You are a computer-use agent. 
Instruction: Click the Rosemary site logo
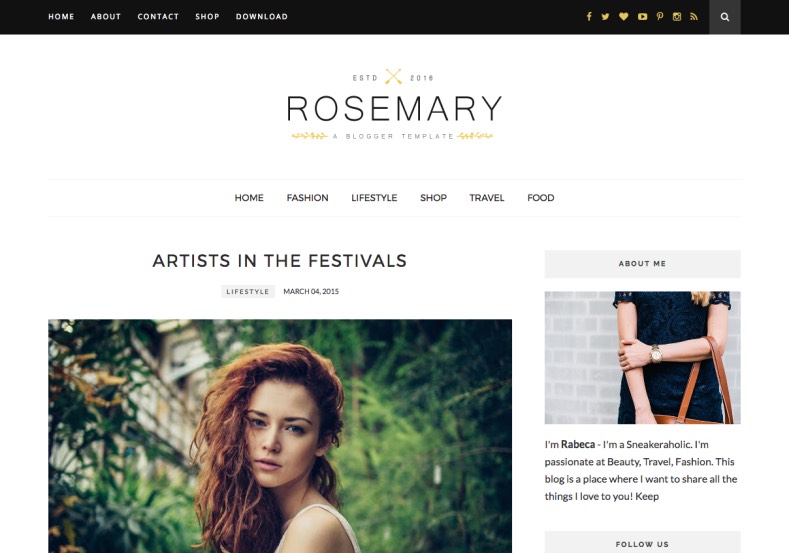(x=394, y=105)
